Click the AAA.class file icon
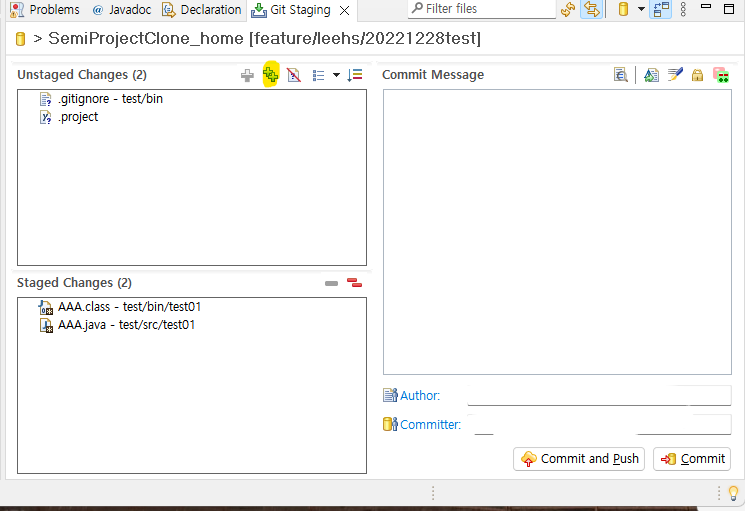This screenshot has height=511, width=745. 46,308
